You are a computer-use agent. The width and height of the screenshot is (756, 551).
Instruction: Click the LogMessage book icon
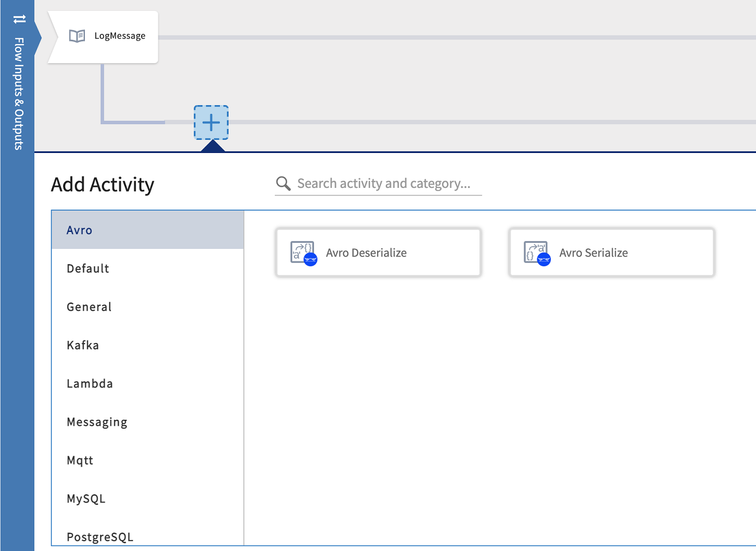tap(77, 36)
